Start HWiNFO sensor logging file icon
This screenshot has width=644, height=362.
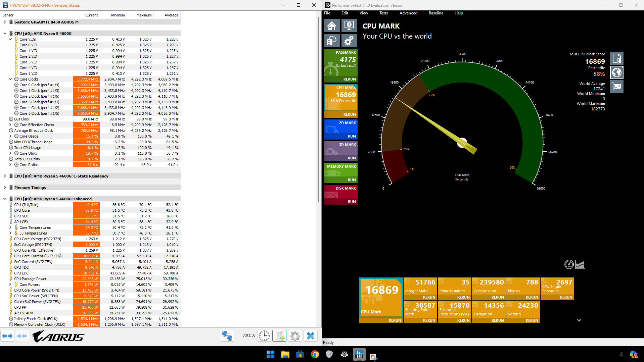pos(279,336)
